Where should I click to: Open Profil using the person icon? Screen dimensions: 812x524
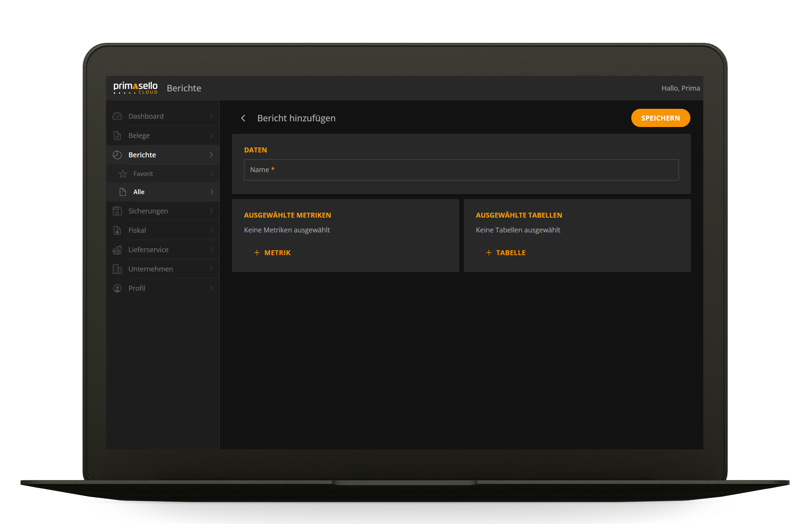(117, 288)
